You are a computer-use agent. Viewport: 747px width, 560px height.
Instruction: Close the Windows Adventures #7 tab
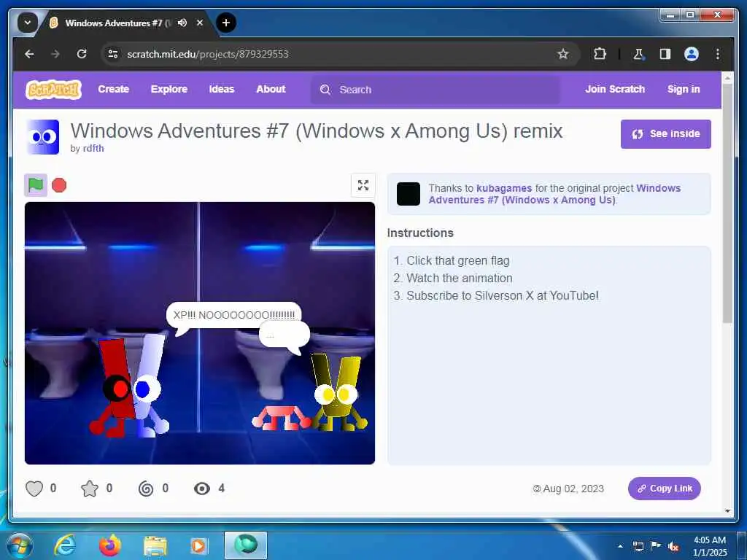coord(200,23)
